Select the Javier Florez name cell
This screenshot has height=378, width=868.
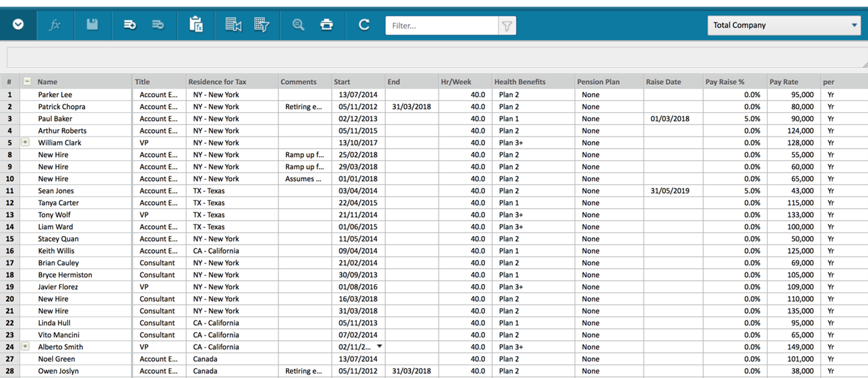click(76, 287)
